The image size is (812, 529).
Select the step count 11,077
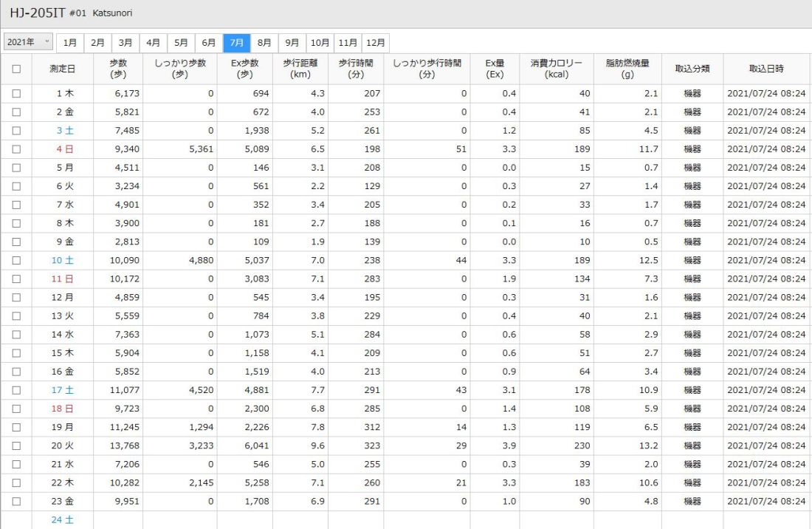point(124,390)
